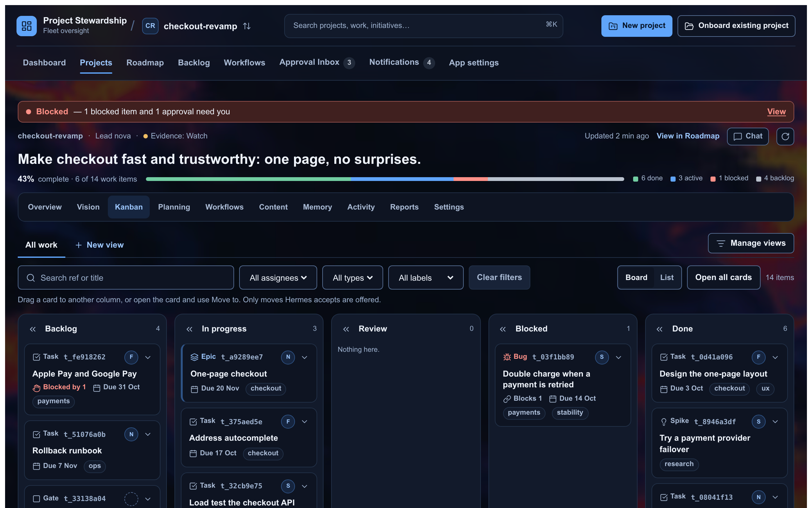This screenshot has height=508, width=812.
Task: Click the Spike lightbulb icon on t_8946a3df
Action: (663, 421)
